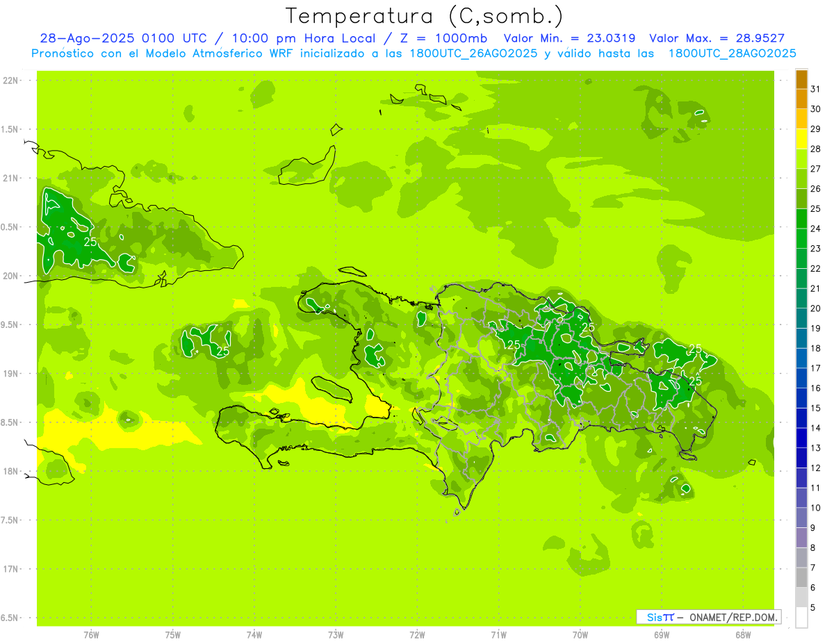This screenshot has width=834, height=644.
Task: Choose the blue swatch between 16 and 17
Action: point(801,378)
